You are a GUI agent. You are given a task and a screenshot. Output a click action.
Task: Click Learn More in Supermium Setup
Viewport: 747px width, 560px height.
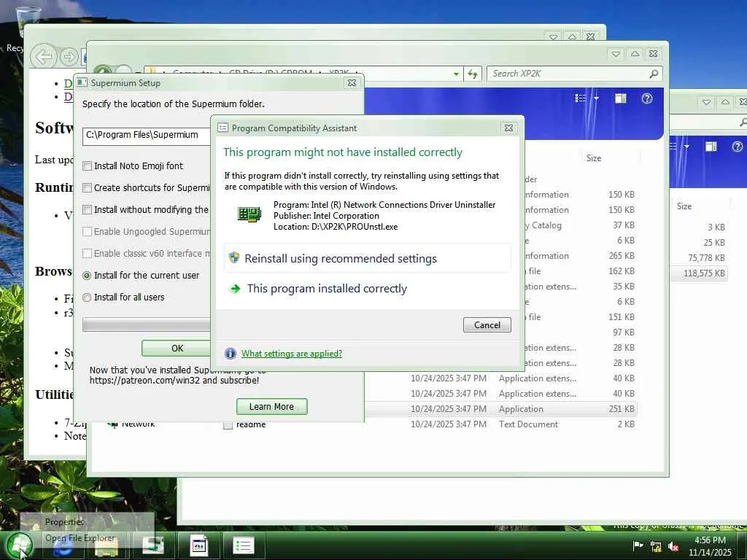click(x=271, y=407)
